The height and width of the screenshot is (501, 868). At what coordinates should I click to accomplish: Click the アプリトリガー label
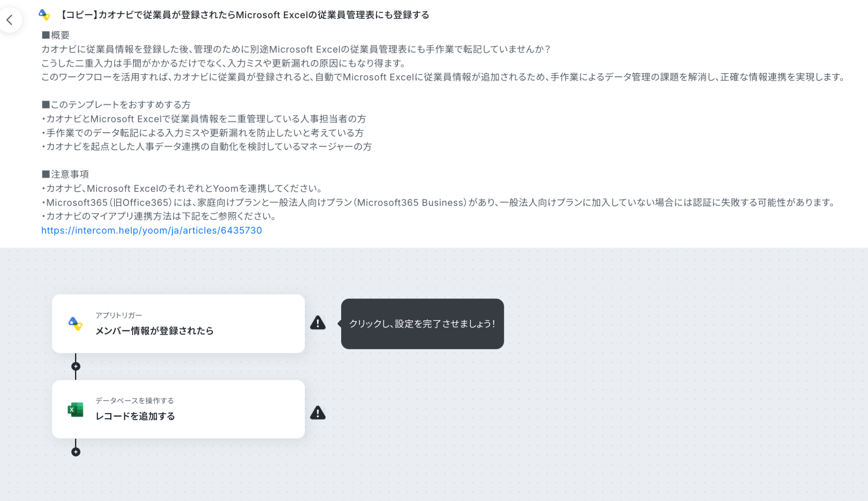click(119, 315)
